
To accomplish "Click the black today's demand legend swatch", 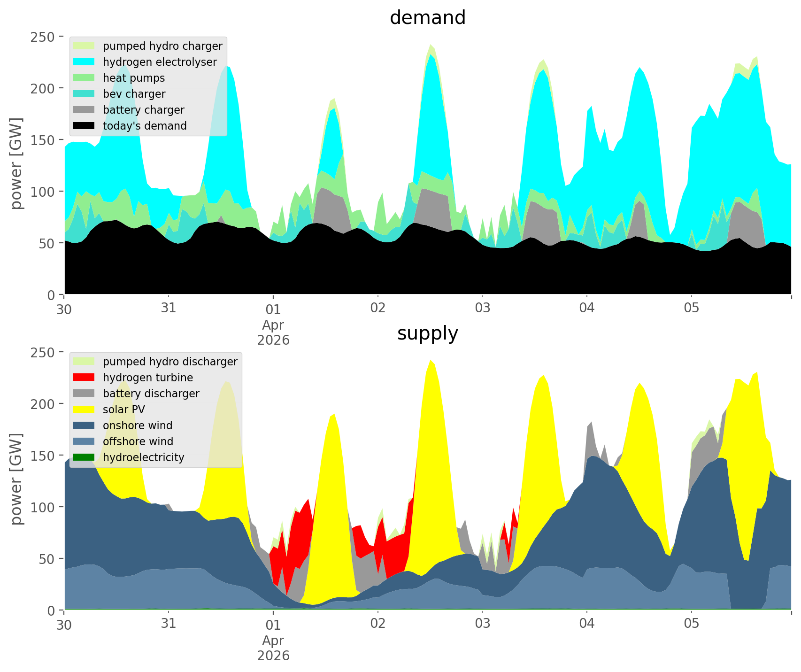I will [85, 126].
